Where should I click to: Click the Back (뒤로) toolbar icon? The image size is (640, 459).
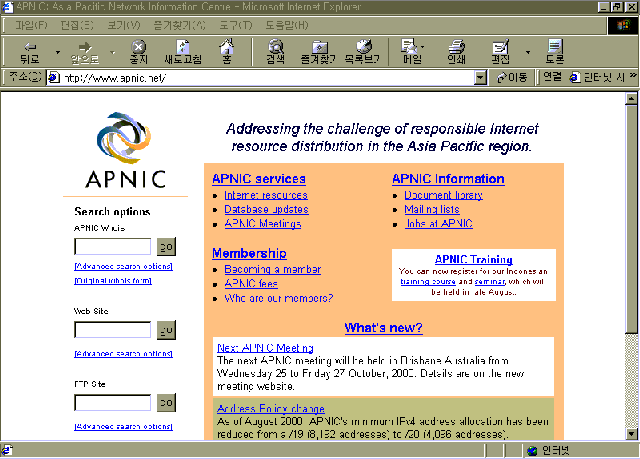[x=29, y=51]
